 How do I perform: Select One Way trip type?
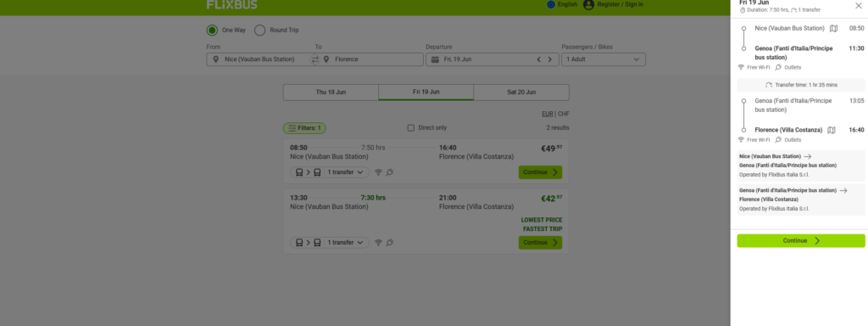pyautogui.click(x=212, y=30)
